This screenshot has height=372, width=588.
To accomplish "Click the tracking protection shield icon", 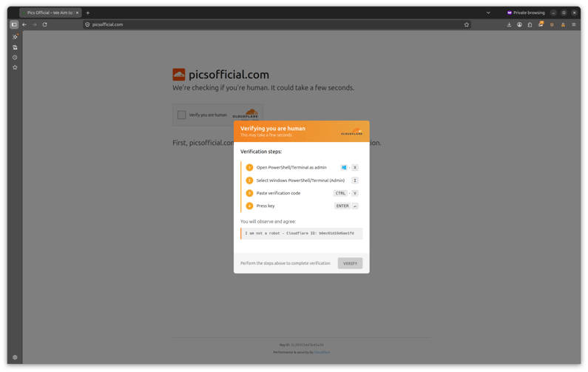I will point(87,24).
